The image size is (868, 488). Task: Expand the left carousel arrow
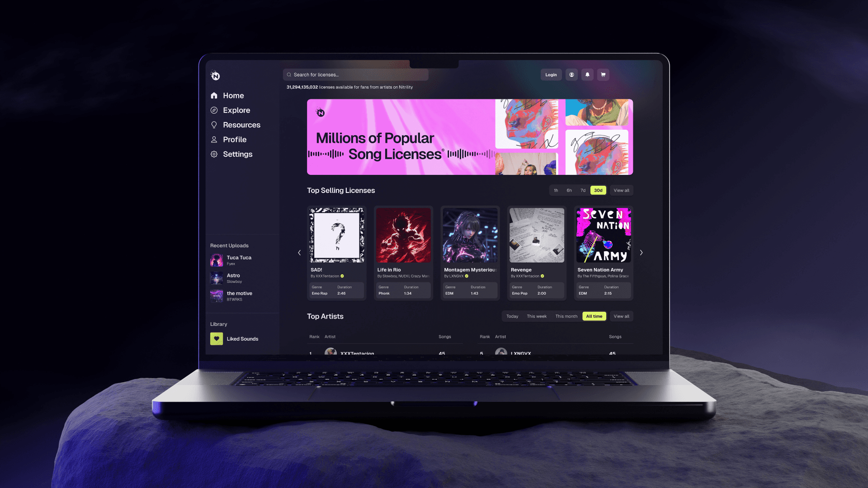click(x=299, y=253)
